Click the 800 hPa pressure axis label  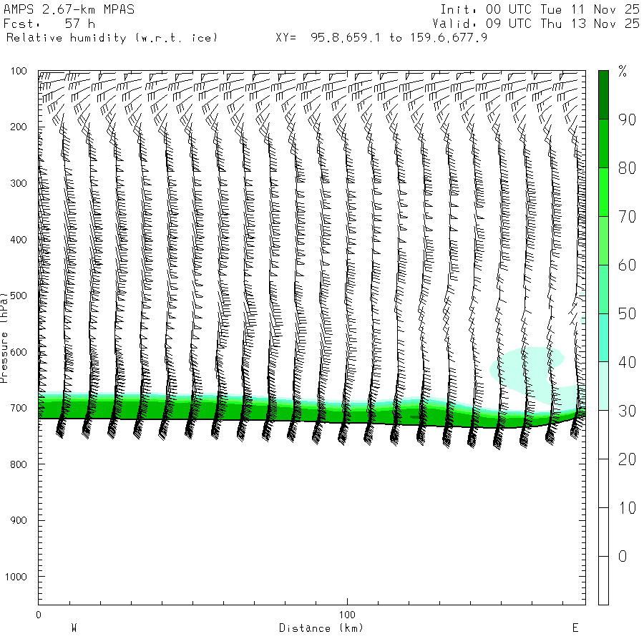pyautogui.click(x=19, y=464)
